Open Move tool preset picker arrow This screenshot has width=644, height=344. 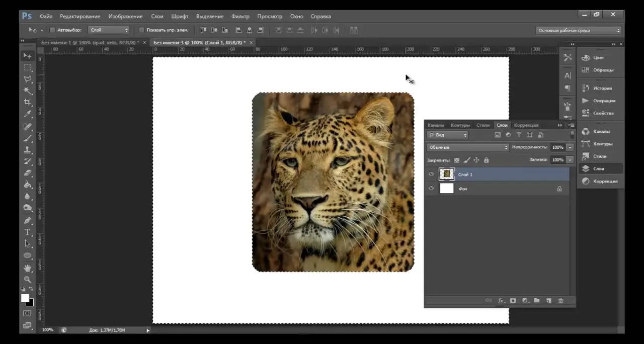[x=42, y=30]
